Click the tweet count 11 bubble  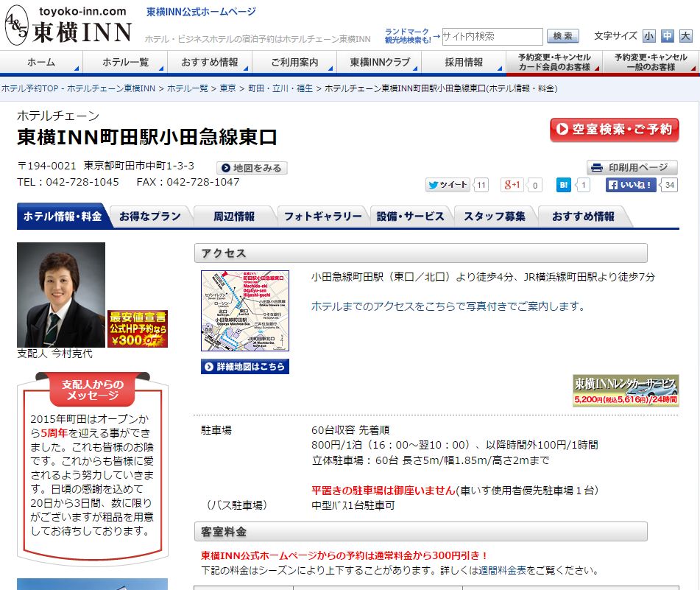click(481, 185)
